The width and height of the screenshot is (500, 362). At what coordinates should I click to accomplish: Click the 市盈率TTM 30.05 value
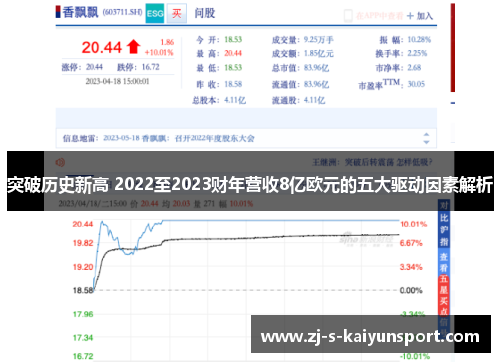(x=416, y=84)
